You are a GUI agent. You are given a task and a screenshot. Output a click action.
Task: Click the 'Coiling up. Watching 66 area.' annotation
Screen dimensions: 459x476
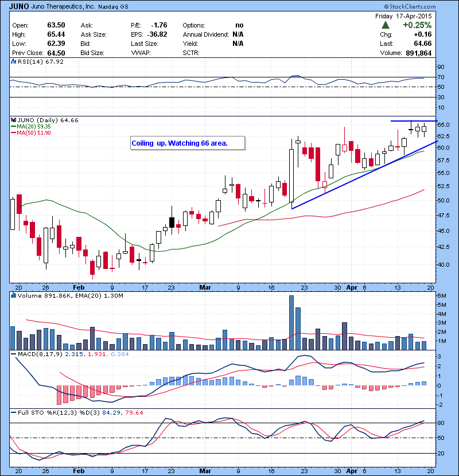click(188, 143)
